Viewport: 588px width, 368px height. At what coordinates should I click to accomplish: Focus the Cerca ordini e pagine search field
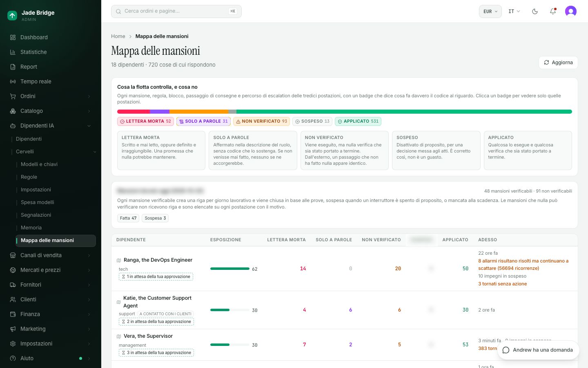coord(176,11)
